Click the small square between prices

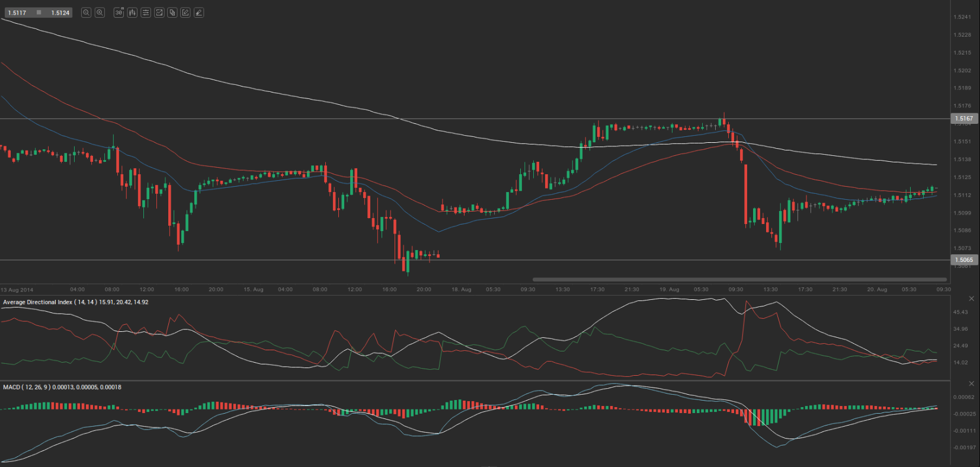click(39, 12)
